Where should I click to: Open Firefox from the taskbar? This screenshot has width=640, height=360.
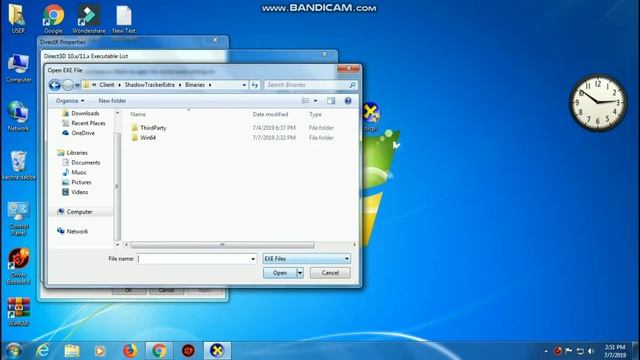(130, 351)
